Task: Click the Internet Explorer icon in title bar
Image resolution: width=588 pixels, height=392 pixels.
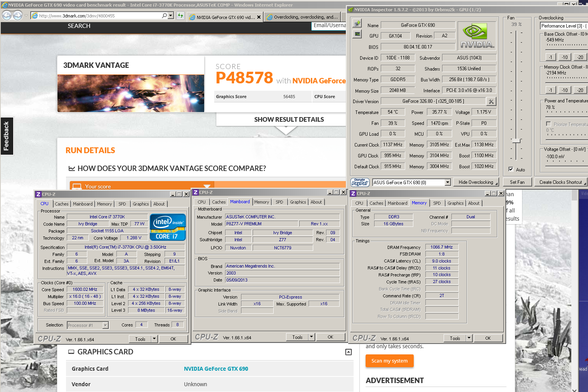Action: pyautogui.click(x=5, y=5)
